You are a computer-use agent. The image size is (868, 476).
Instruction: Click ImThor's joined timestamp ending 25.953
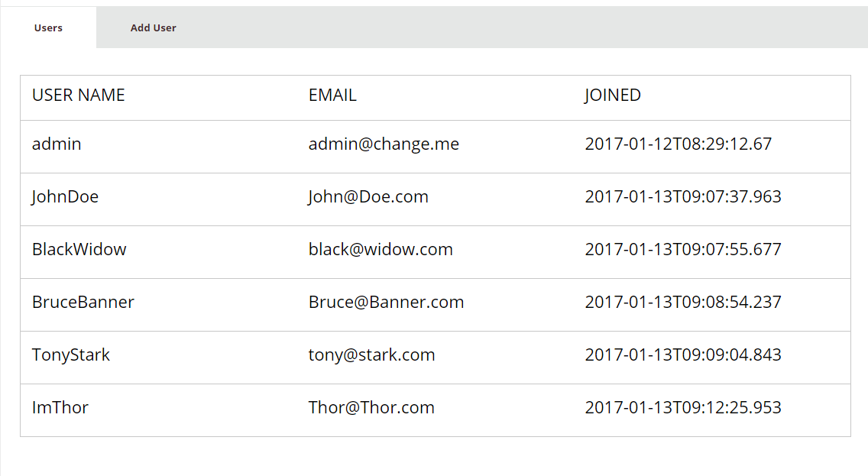(x=683, y=407)
